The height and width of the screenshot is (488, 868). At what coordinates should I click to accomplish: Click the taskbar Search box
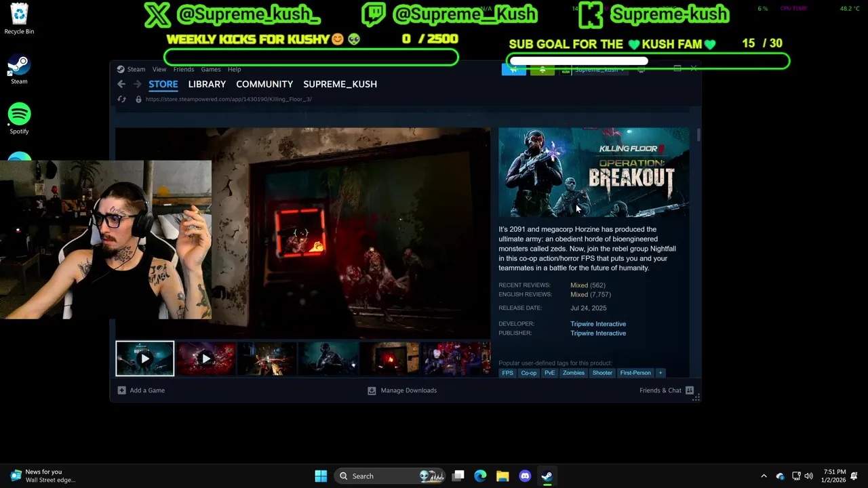coord(390,476)
